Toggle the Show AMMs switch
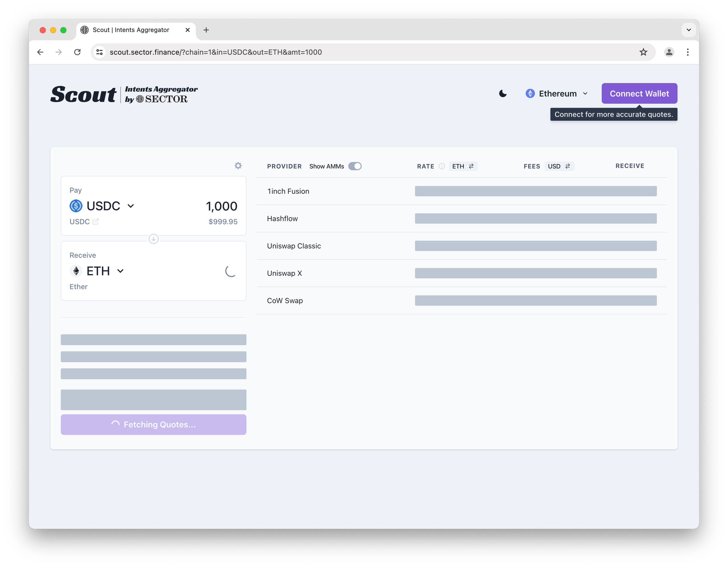Viewport: 728px width, 567px height. tap(355, 166)
